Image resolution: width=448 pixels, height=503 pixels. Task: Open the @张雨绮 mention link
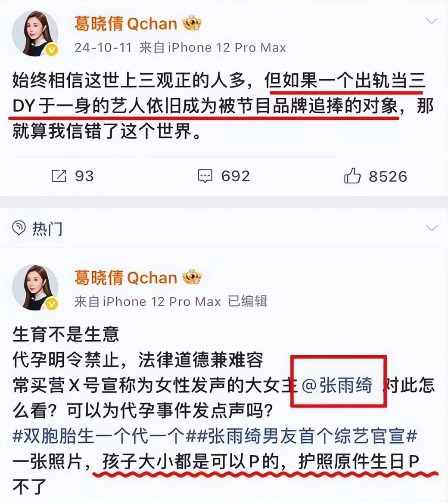(337, 385)
